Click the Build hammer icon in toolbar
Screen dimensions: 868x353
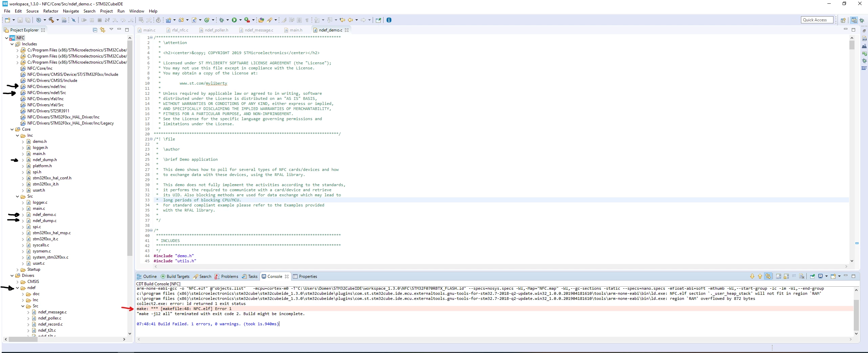click(51, 20)
